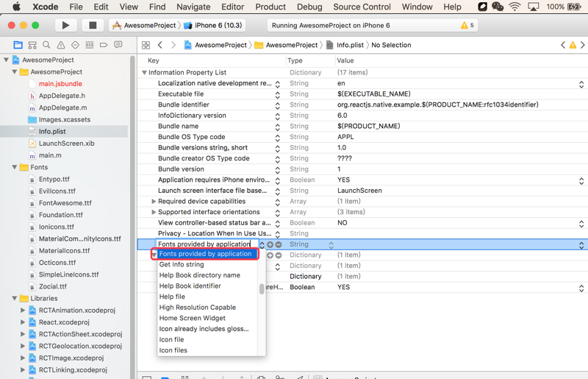This screenshot has width=588, height=379.
Task: Select AppDelegate.m in the navigator
Action: click(x=62, y=107)
